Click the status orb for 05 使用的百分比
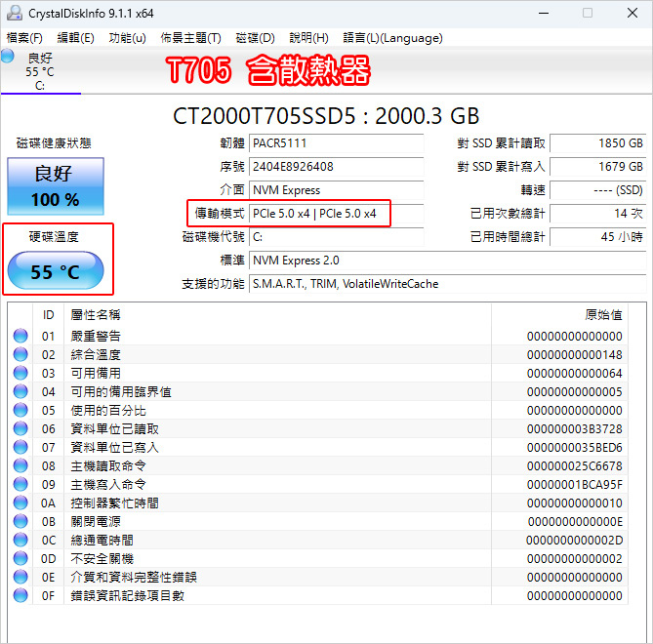The height and width of the screenshot is (644, 653). [x=20, y=410]
